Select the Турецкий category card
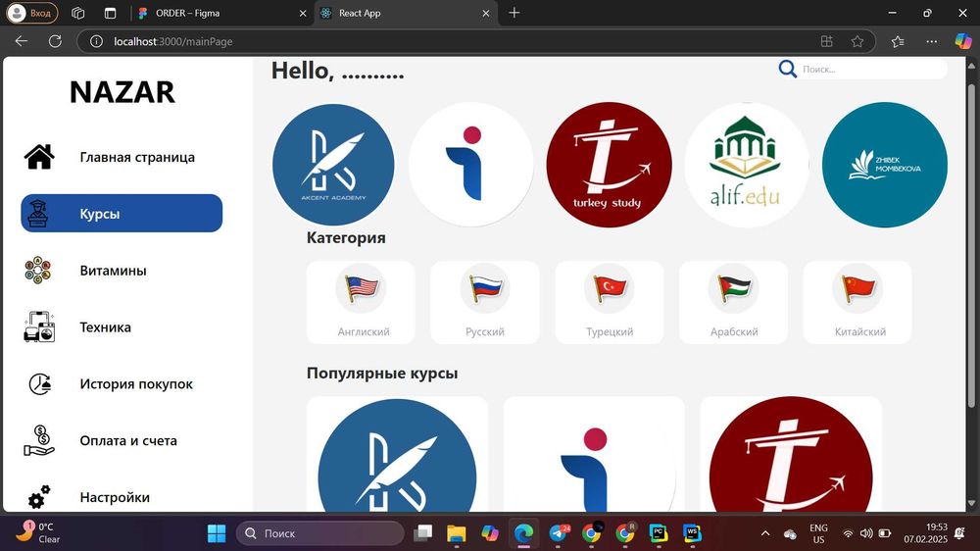This screenshot has width=980, height=551. (610, 302)
